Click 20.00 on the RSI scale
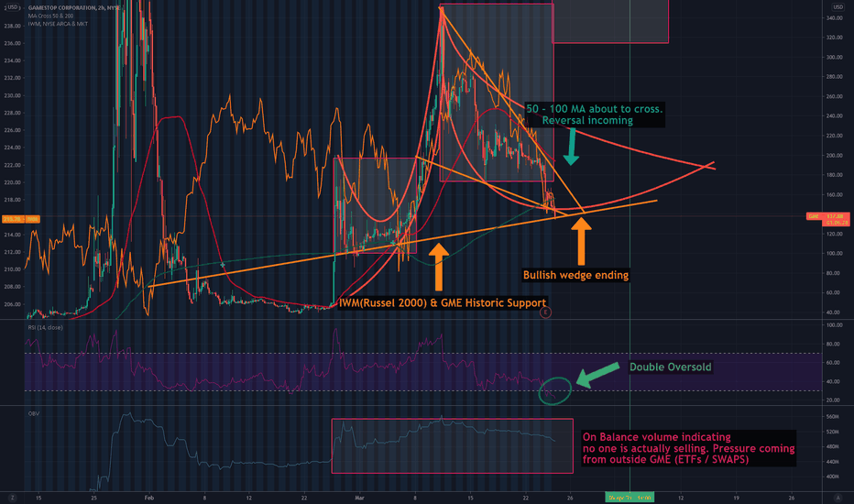Image resolution: width=854 pixels, height=504 pixels. (x=833, y=400)
